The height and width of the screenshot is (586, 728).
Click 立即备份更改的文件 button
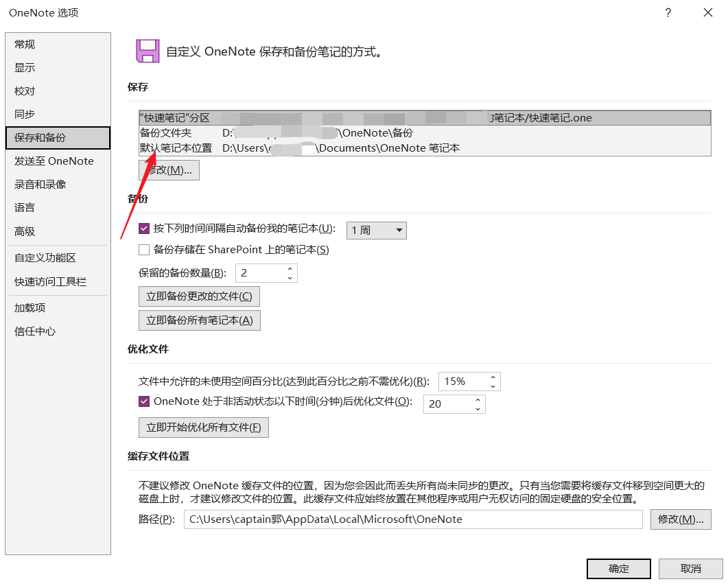[x=198, y=296]
